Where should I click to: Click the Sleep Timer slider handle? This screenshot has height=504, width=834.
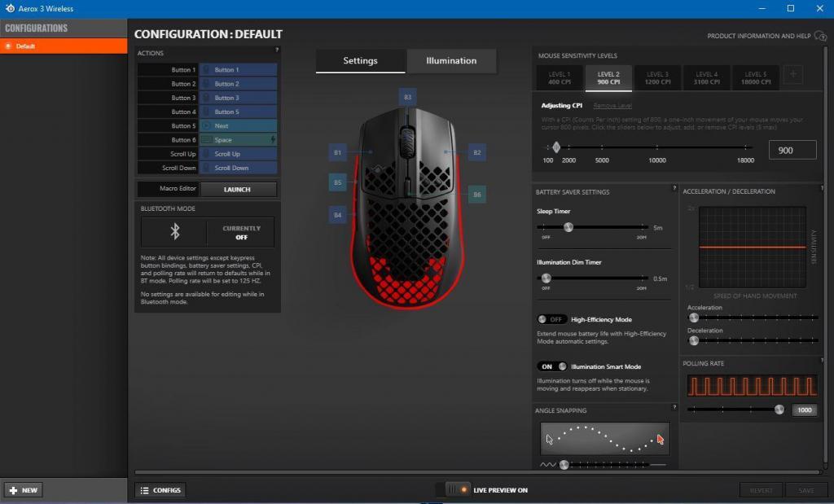pos(568,228)
